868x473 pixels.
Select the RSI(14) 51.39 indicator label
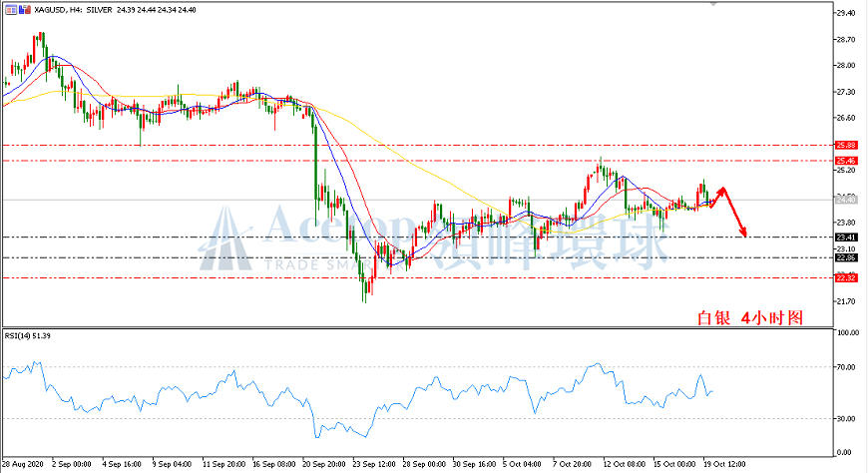point(28,335)
